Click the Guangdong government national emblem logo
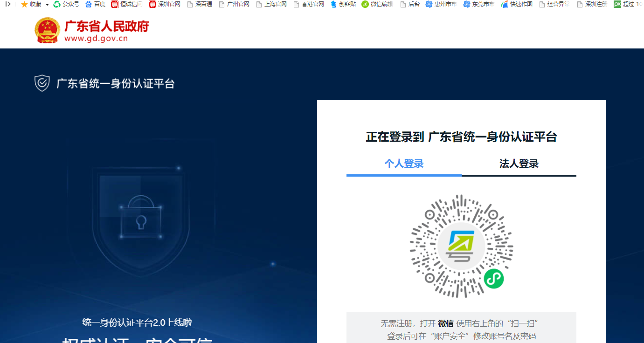 click(x=47, y=30)
